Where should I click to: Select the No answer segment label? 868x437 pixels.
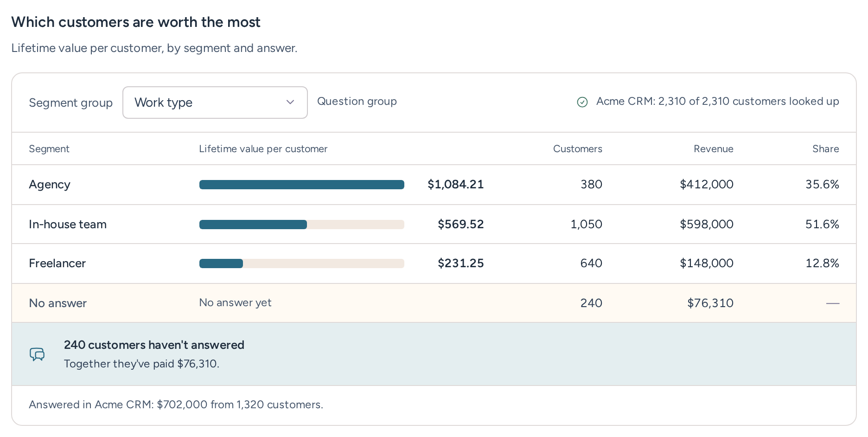[x=58, y=303]
